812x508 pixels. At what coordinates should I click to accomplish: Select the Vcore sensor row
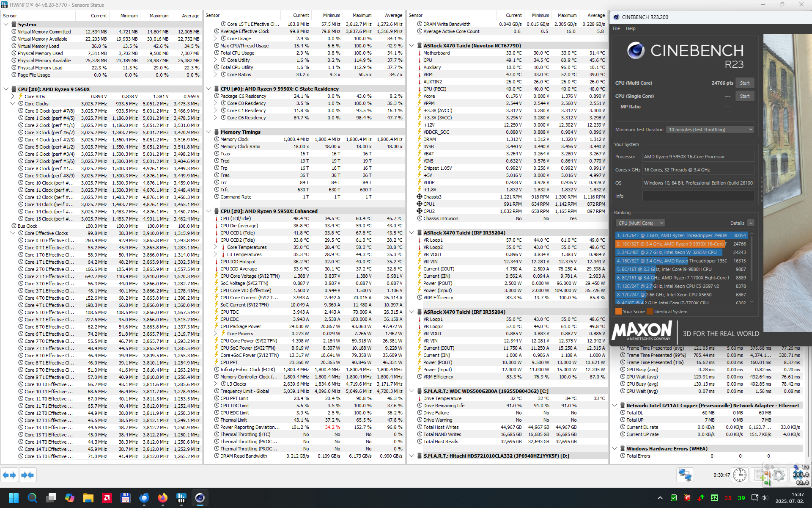512,96
